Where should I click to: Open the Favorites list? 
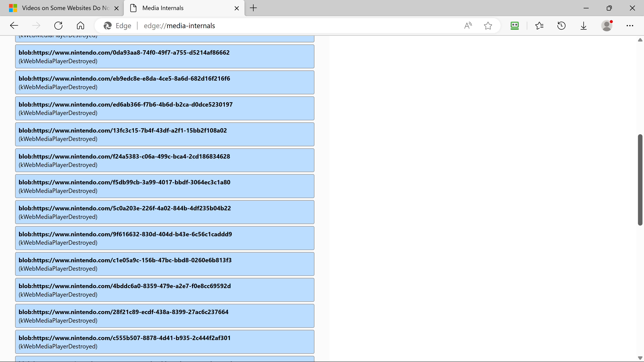tap(539, 25)
